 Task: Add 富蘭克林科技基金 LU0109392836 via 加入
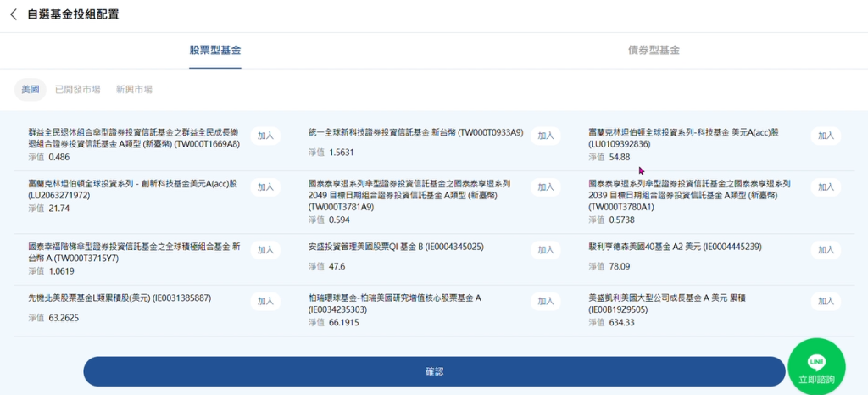pyautogui.click(x=826, y=136)
